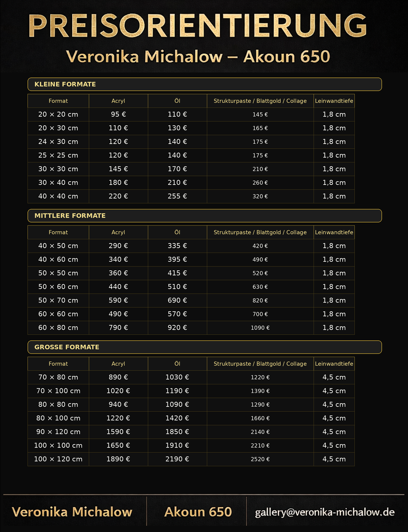Select the MITTLERE FORMATE section header

(x=70, y=216)
